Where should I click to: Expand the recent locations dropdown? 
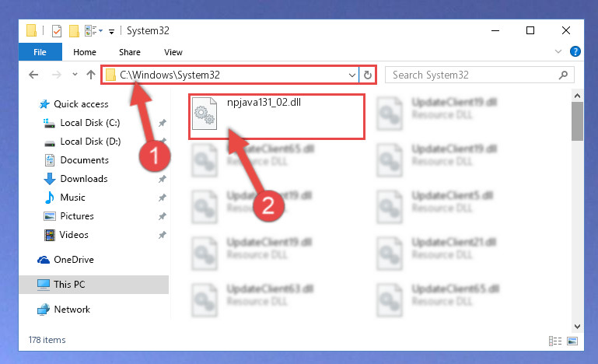(75, 75)
